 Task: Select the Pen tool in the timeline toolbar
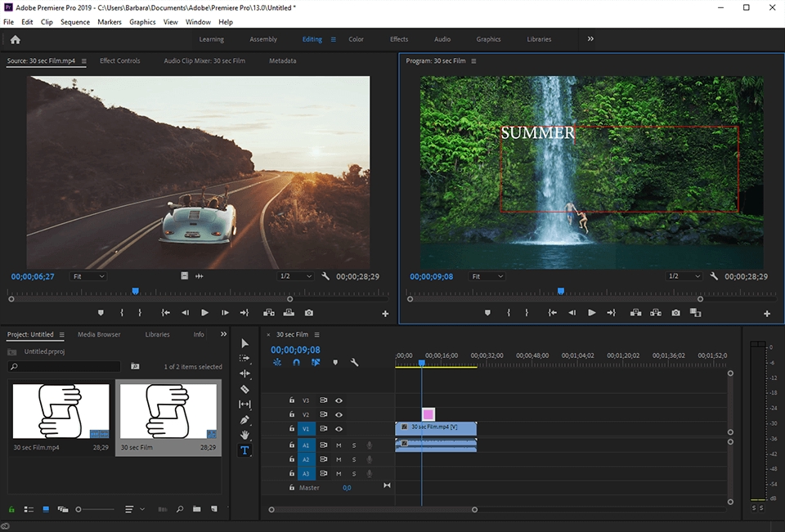click(244, 419)
